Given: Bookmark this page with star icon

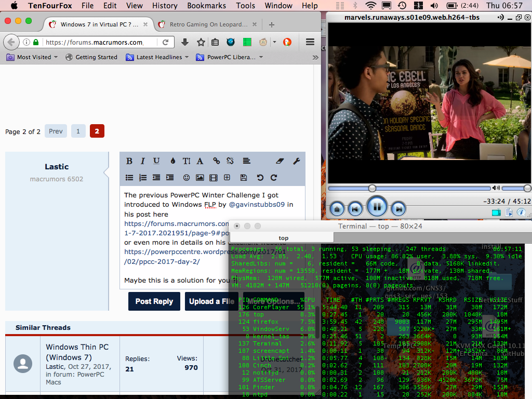Looking at the screenshot, I should [201, 42].
